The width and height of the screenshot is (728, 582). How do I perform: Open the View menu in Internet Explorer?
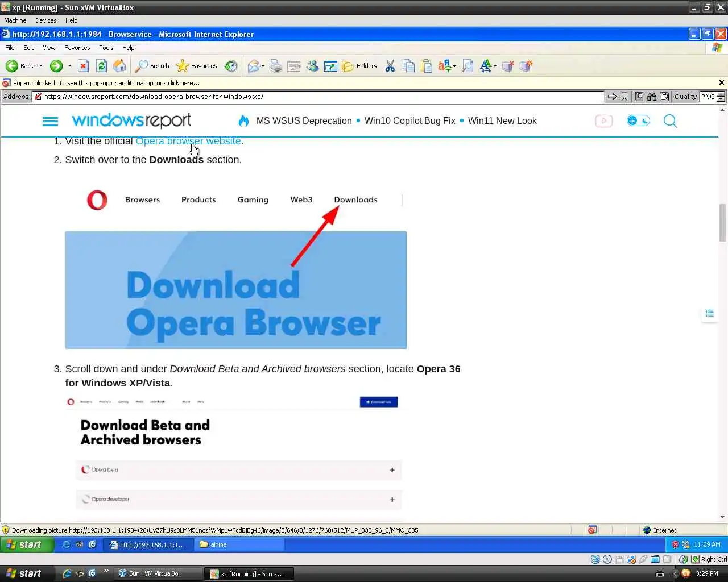pyautogui.click(x=49, y=48)
